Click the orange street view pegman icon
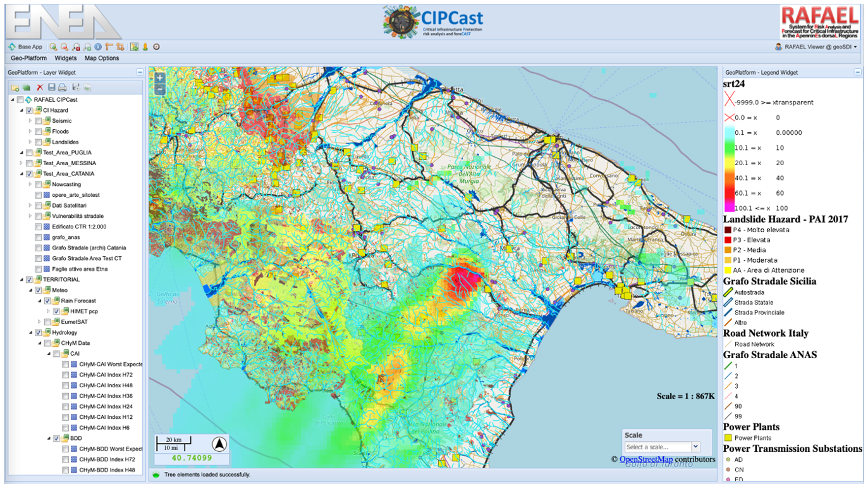The width and height of the screenshot is (868, 486). point(145,47)
